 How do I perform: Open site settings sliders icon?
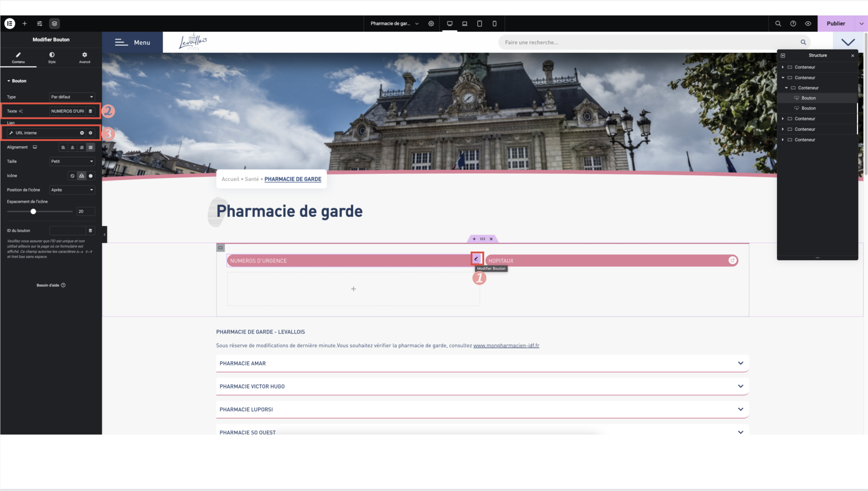coord(39,23)
